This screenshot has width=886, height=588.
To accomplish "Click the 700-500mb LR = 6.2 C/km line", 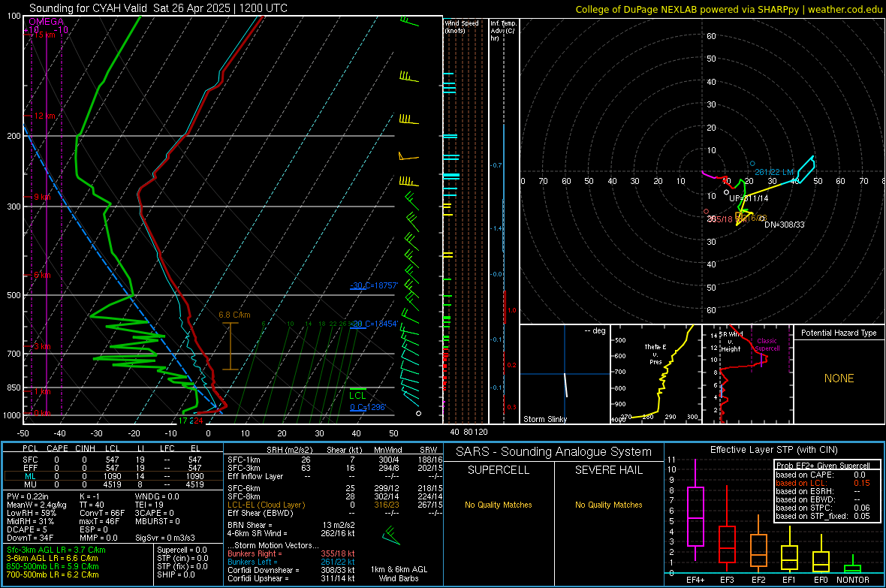I will click(53, 574).
